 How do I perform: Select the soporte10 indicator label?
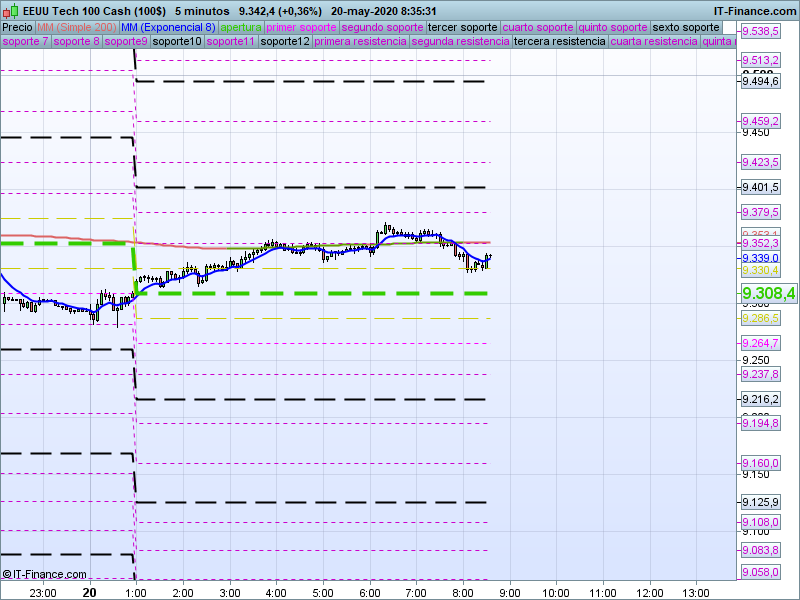178,42
